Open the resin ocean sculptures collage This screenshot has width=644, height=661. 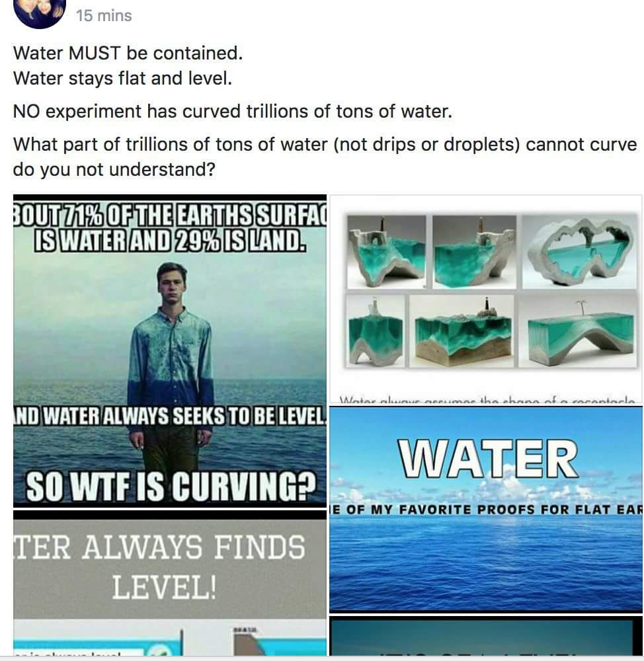tap(486, 299)
